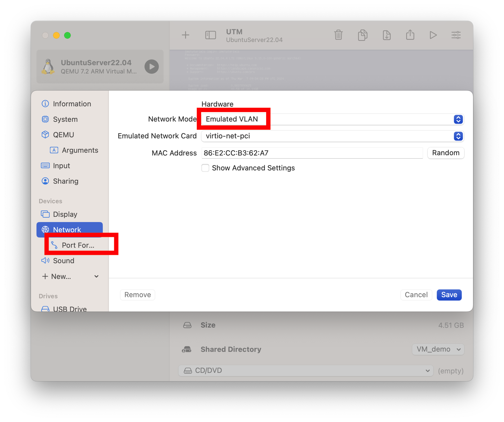Open the Sharing settings section
This screenshot has width=504, height=422.
tap(70, 181)
